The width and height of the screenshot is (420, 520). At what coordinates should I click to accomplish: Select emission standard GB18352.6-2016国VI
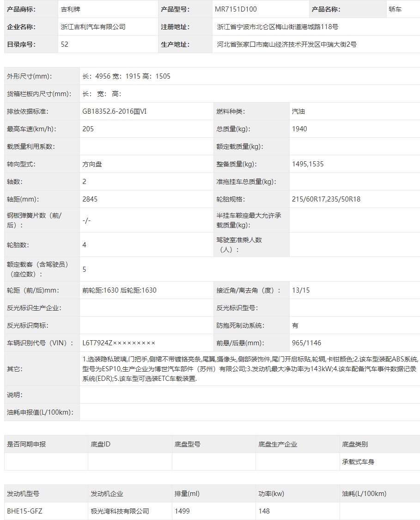pyautogui.click(x=115, y=111)
